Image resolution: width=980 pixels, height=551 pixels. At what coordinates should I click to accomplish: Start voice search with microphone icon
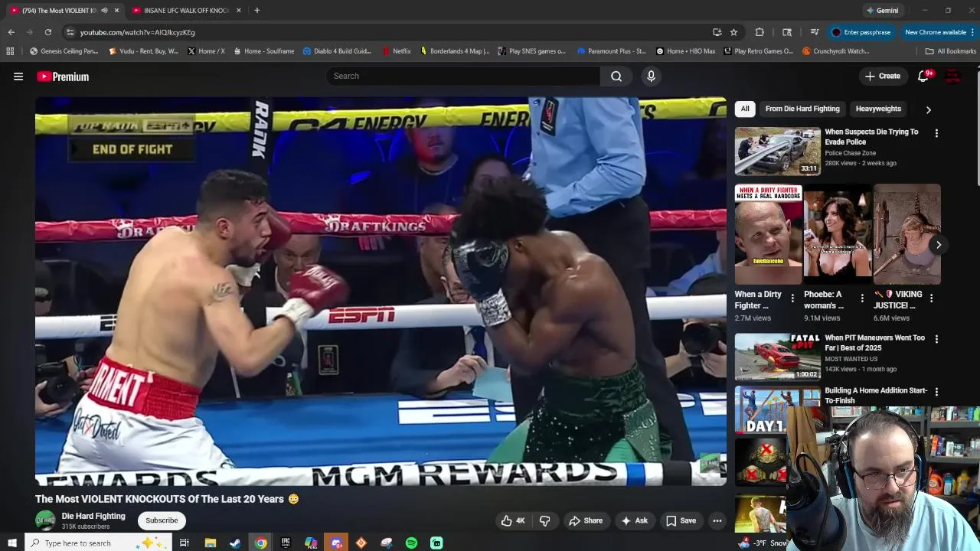[x=651, y=76]
